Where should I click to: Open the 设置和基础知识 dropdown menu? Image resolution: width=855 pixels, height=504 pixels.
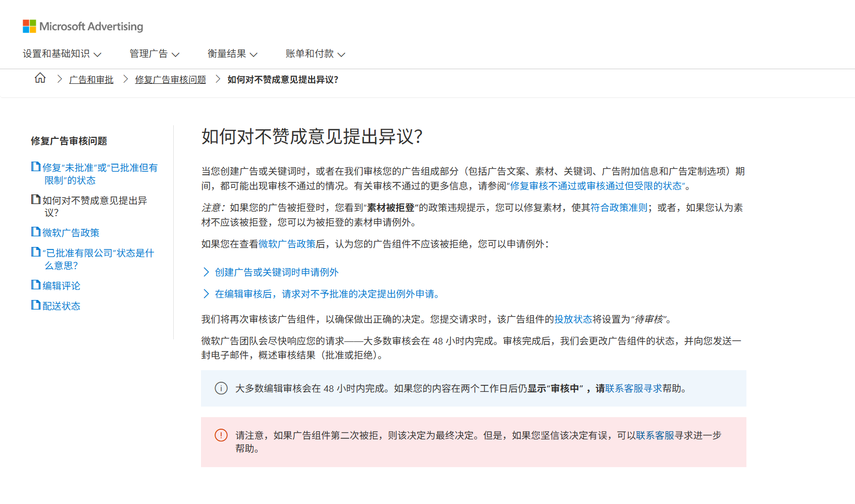62,54
